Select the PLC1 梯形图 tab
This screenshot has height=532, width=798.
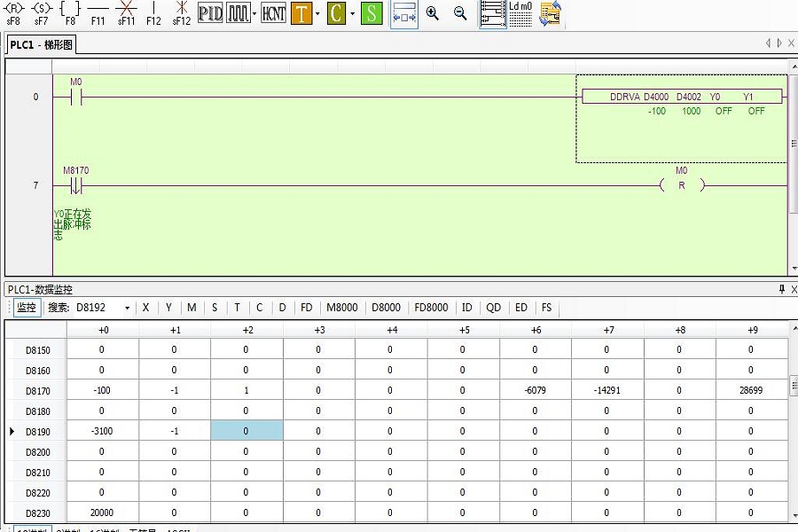click(x=42, y=43)
